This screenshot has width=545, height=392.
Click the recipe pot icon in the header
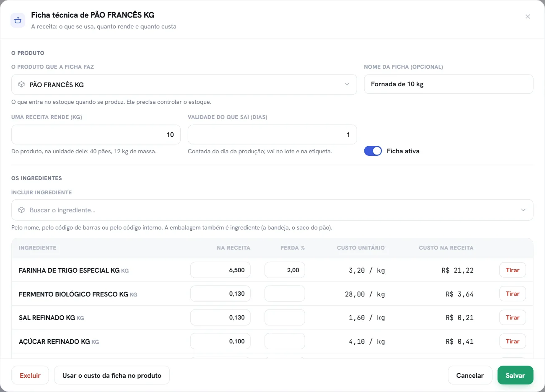click(18, 20)
